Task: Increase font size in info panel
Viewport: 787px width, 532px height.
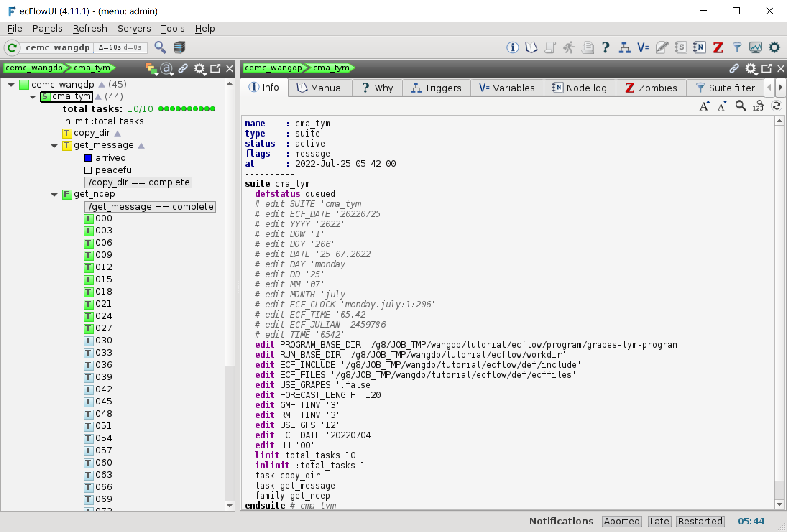Action: tap(704, 106)
